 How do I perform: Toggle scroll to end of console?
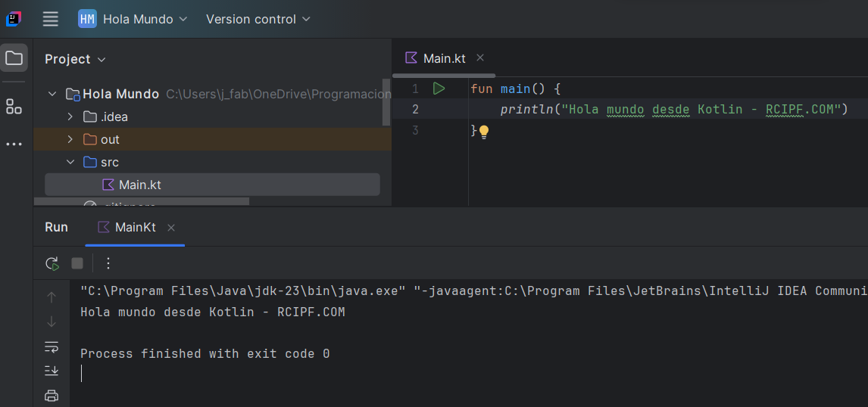[x=52, y=371]
